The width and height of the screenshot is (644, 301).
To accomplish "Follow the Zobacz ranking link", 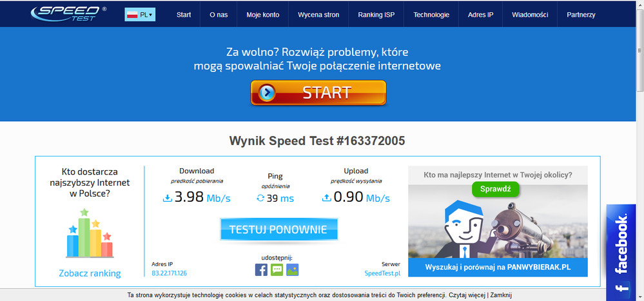I will (90, 273).
